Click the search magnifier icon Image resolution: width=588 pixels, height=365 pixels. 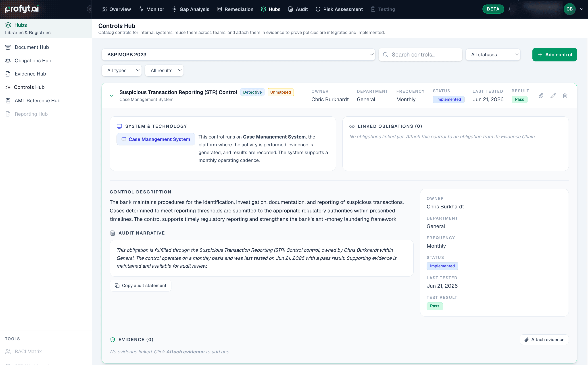[385, 55]
